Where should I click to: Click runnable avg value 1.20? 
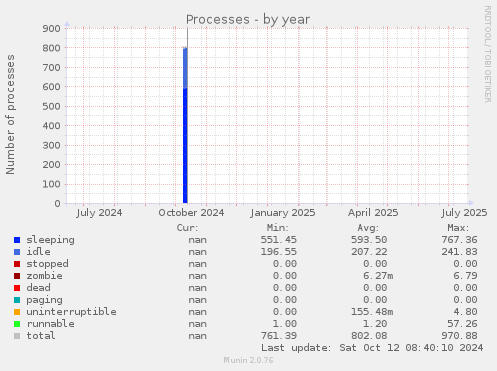375,324
